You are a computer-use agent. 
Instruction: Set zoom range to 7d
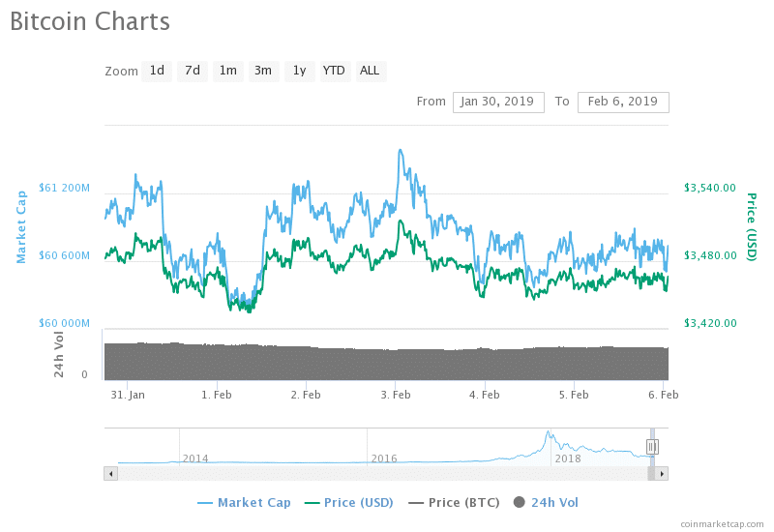click(x=193, y=71)
